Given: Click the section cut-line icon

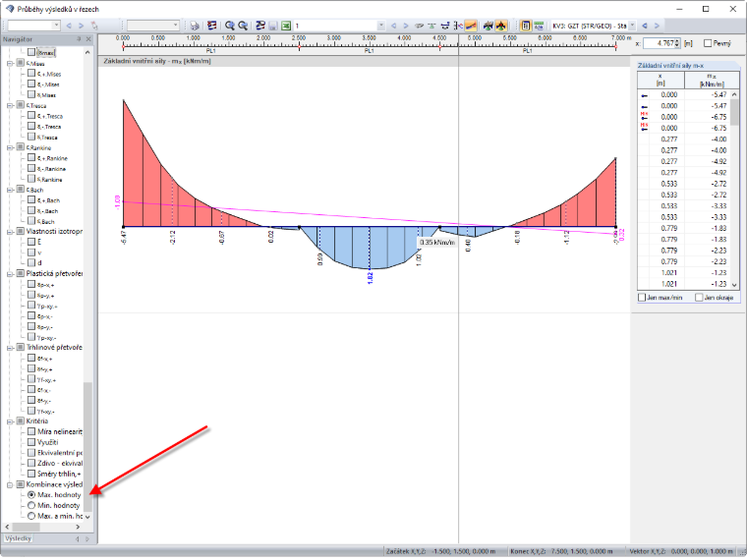Looking at the screenshot, I should click(458, 26).
